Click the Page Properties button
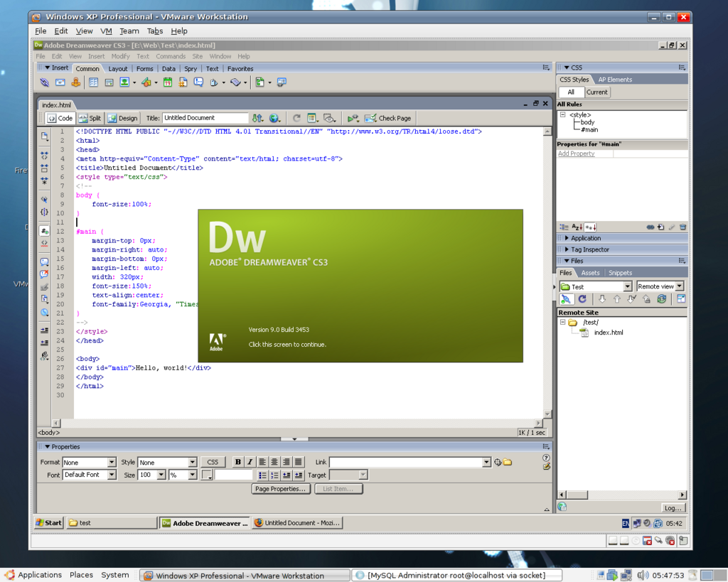 tap(280, 489)
